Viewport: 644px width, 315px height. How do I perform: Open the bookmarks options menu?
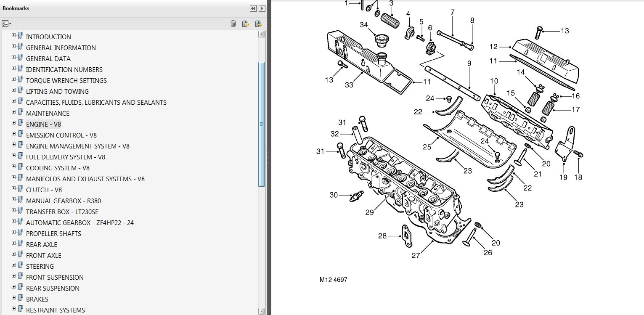[6, 24]
